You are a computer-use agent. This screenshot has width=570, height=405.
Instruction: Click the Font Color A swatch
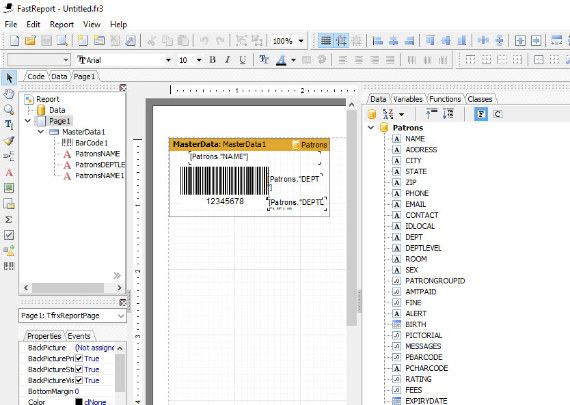281,60
